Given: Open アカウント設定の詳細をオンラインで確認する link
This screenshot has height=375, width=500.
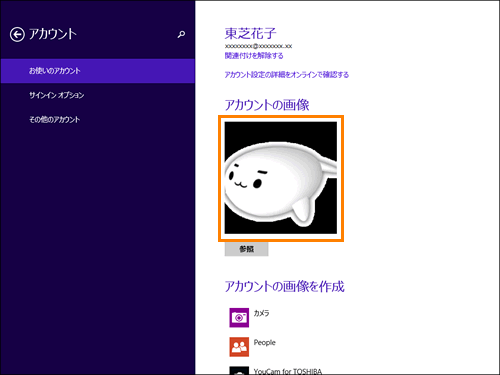Looking at the screenshot, I should click(x=287, y=75).
